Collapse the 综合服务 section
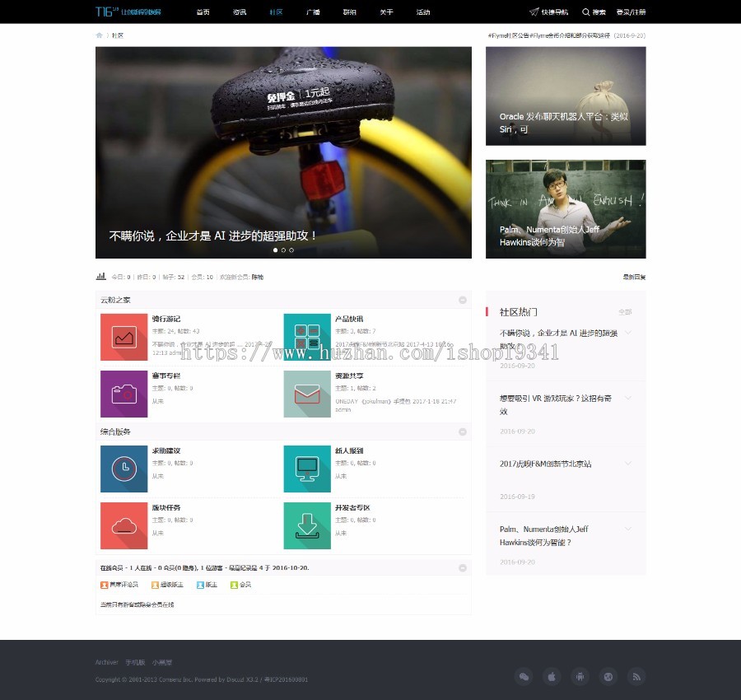 click(x=463, y=432)
